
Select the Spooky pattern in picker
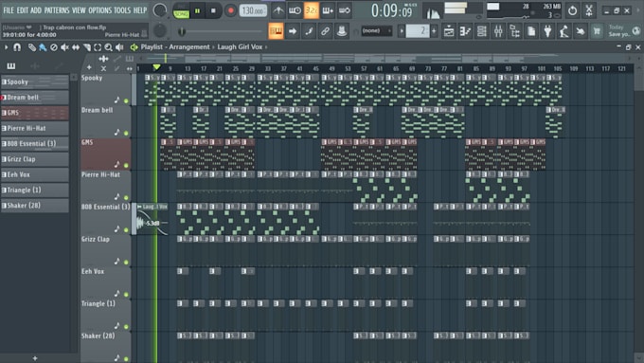point(35,82)
